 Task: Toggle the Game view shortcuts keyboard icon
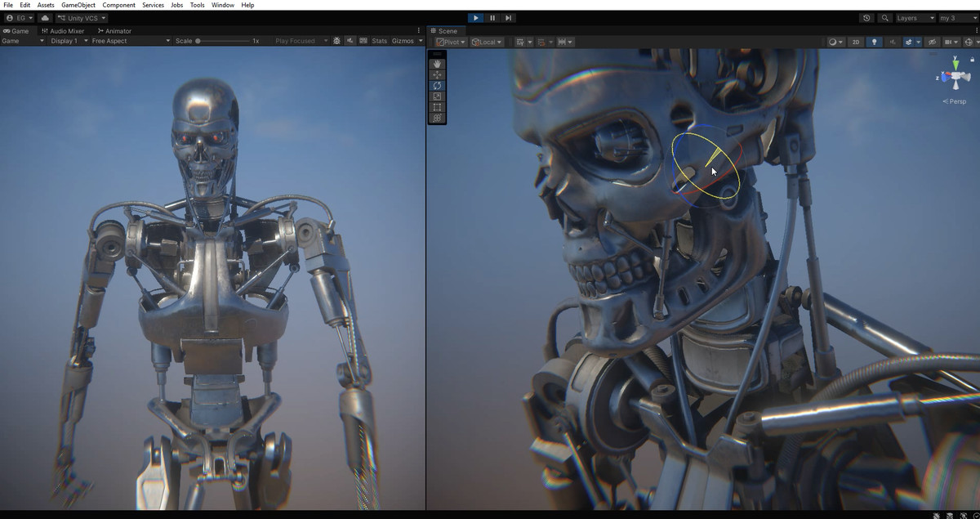tap(363, 41)
